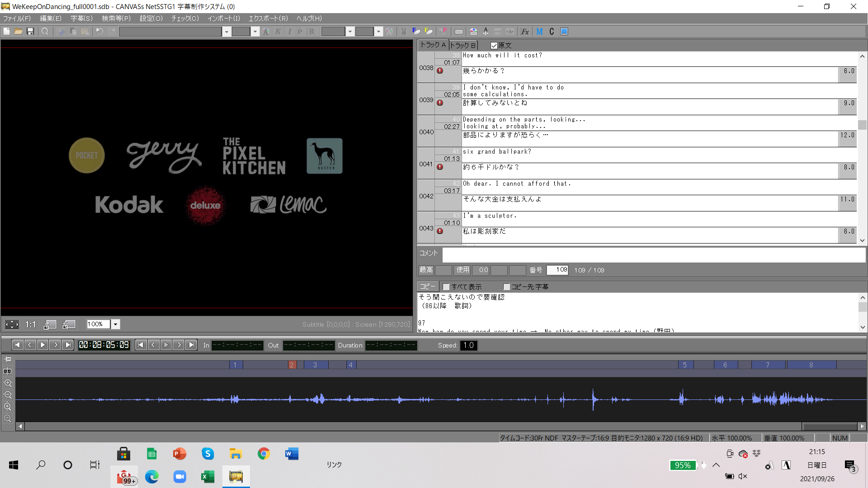Click translation text 私は彫刻家だ
The width and height of the screenshot is (868, 488).
(x=484, y=231)
